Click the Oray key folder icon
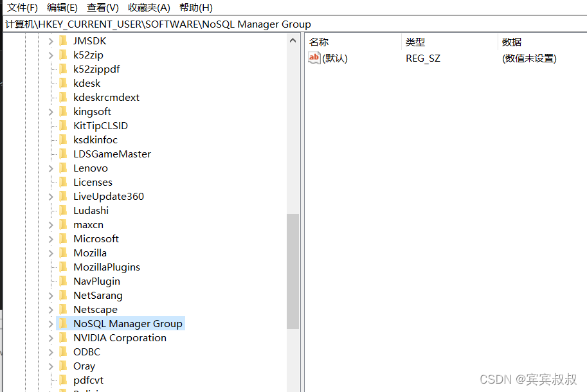 (64, 366)
